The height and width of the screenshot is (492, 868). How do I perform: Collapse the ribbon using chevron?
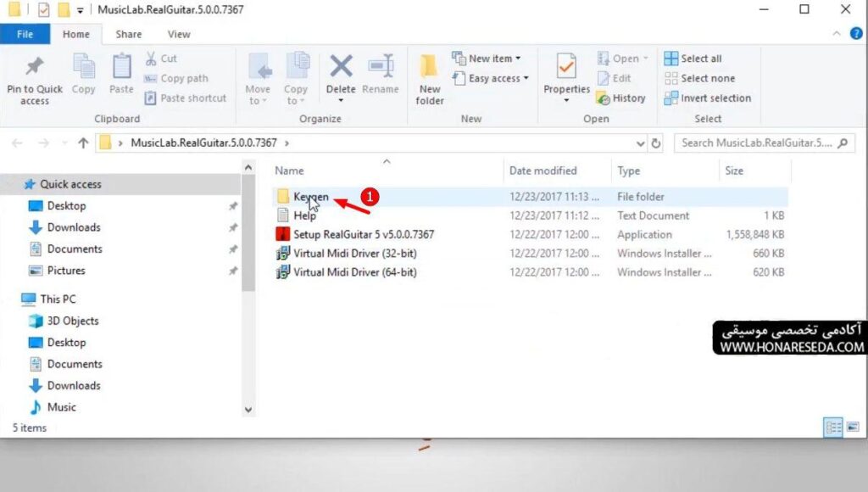(x=837, y=34)
